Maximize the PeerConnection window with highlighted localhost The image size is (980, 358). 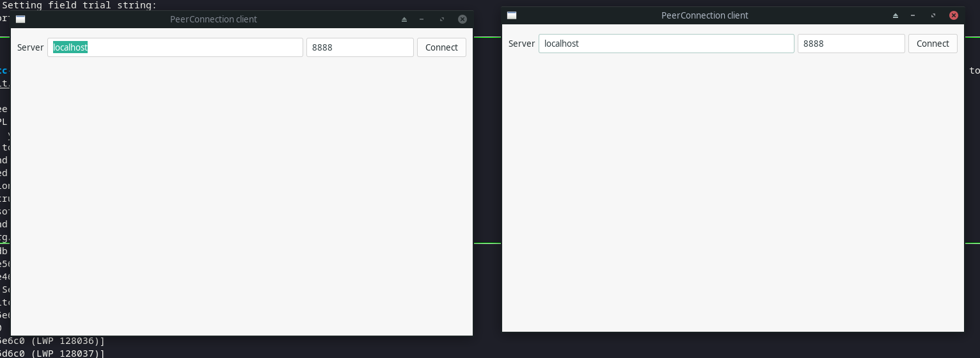(x=442, y=19)
